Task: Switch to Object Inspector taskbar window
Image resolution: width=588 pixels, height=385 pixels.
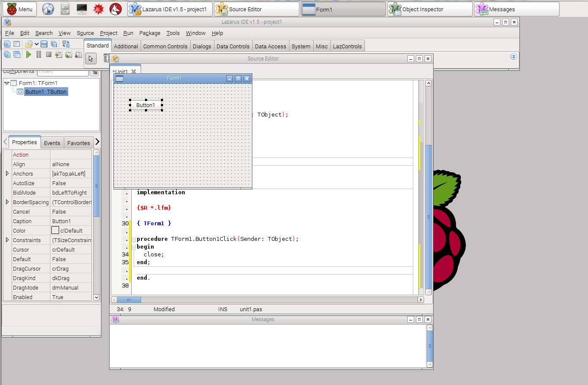Action: (430, 9)
